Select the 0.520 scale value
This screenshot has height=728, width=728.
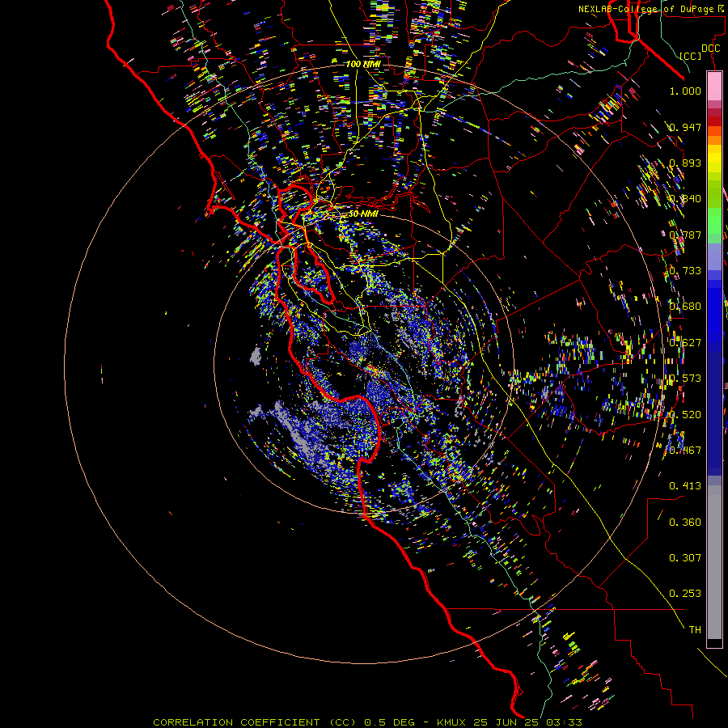685,415
